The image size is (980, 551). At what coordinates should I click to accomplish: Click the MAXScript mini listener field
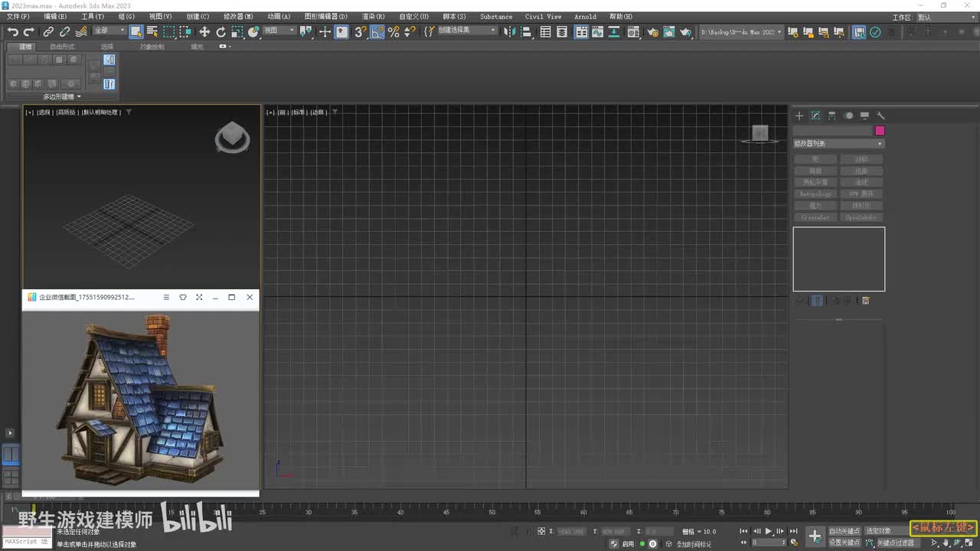28,541
